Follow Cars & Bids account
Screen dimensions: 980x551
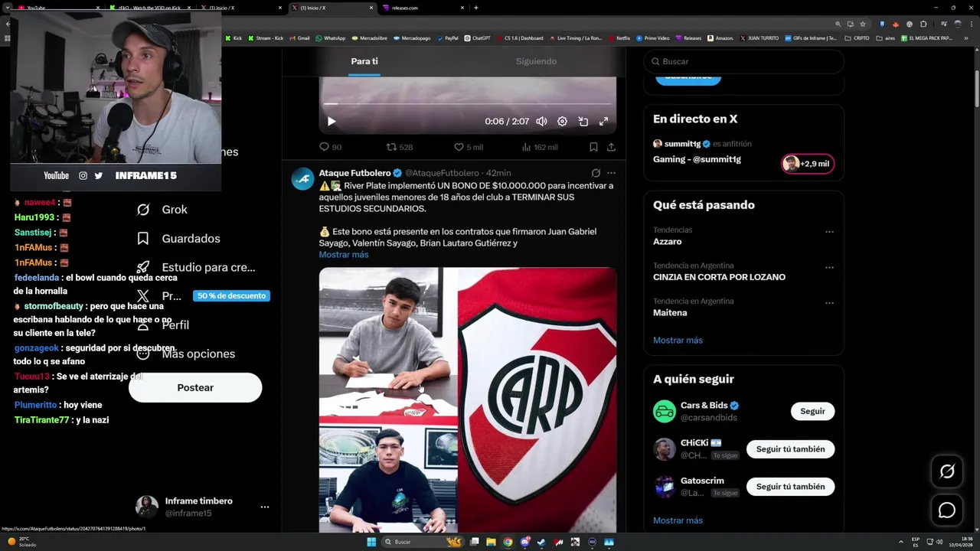coord(812,411)
